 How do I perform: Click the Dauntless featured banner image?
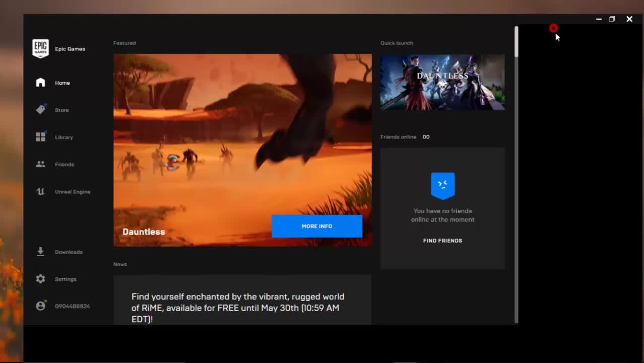pos(242,150)
